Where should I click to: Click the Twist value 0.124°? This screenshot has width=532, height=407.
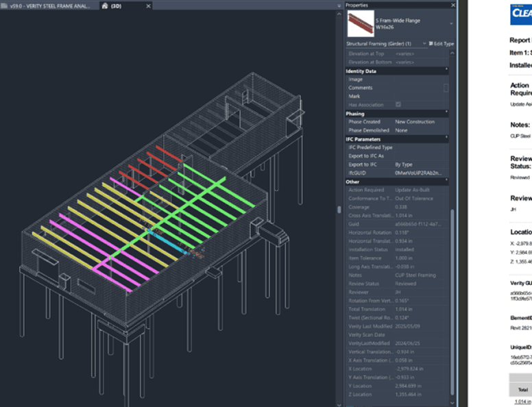(x=402, y=318)
